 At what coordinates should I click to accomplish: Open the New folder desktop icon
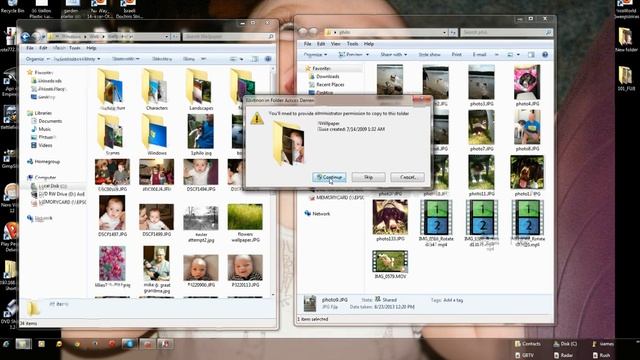pos(626,40)
